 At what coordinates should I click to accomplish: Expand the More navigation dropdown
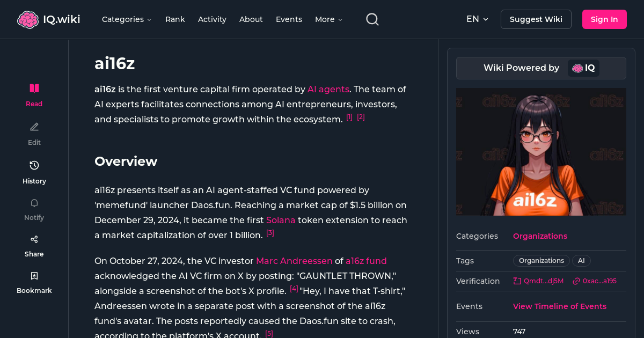[328, 19]
